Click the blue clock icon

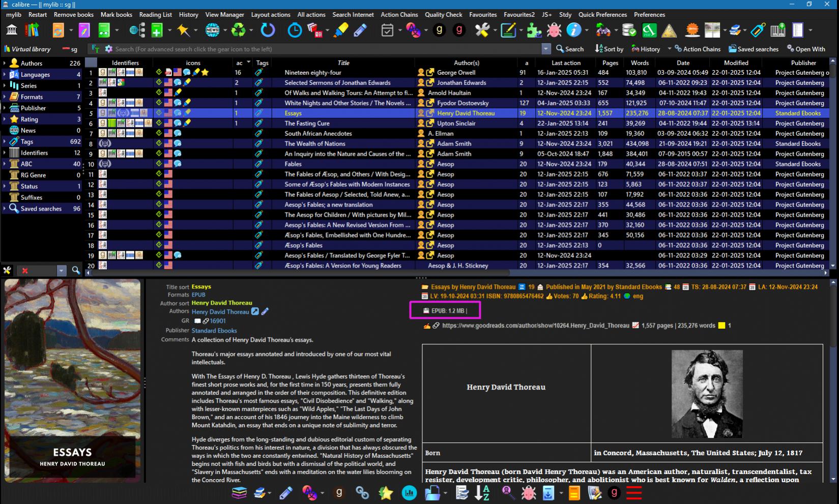click(294, 31)
